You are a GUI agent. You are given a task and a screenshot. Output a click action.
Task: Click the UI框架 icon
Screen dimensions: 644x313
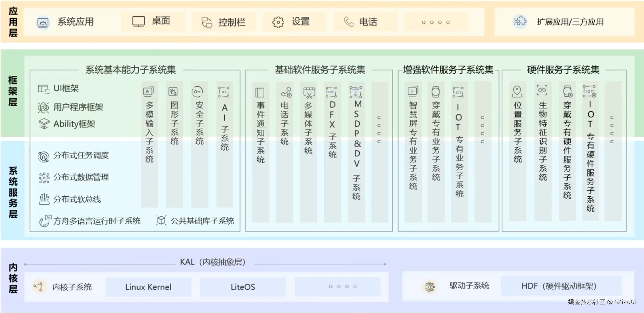pos(44,89)
